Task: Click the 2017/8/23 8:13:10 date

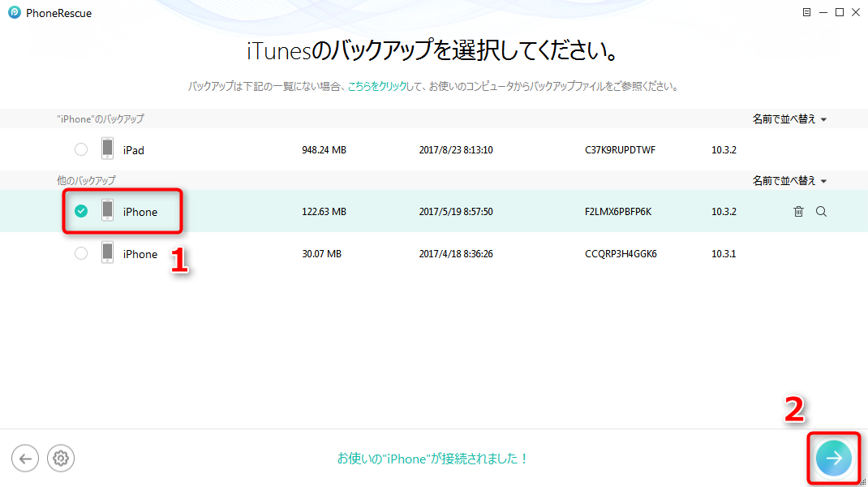Action: pyautogui.click(x=456, y=149)
